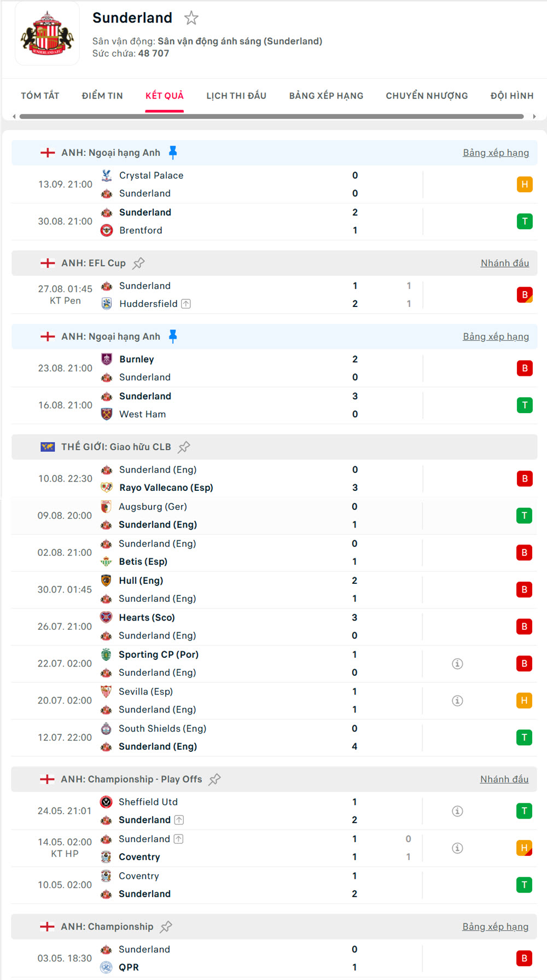Open the Nhánh đấu bracket for EFL Cup

click(x=504, y=263)
